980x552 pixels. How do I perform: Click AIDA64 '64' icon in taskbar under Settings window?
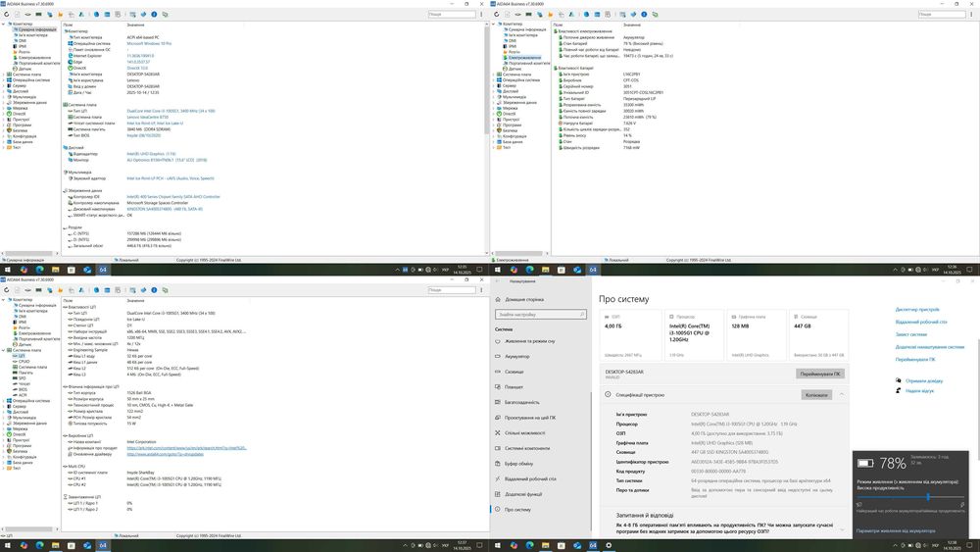pos(593,546)
